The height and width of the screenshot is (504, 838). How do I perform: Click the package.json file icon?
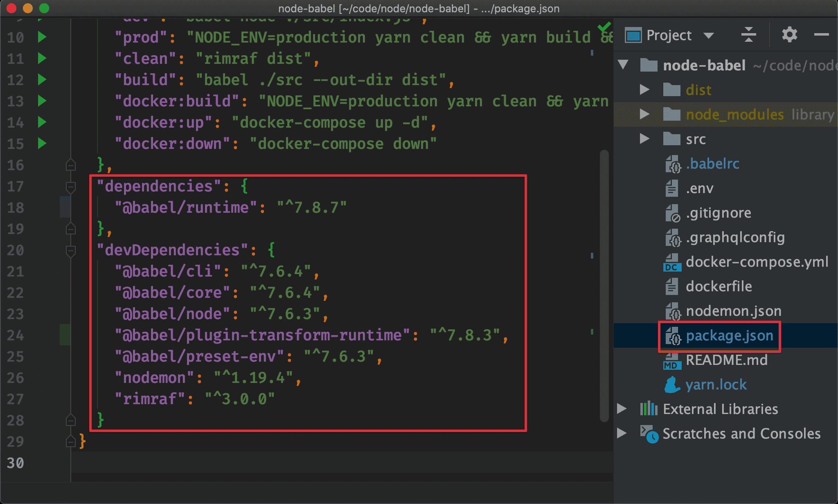click(670, 335)
